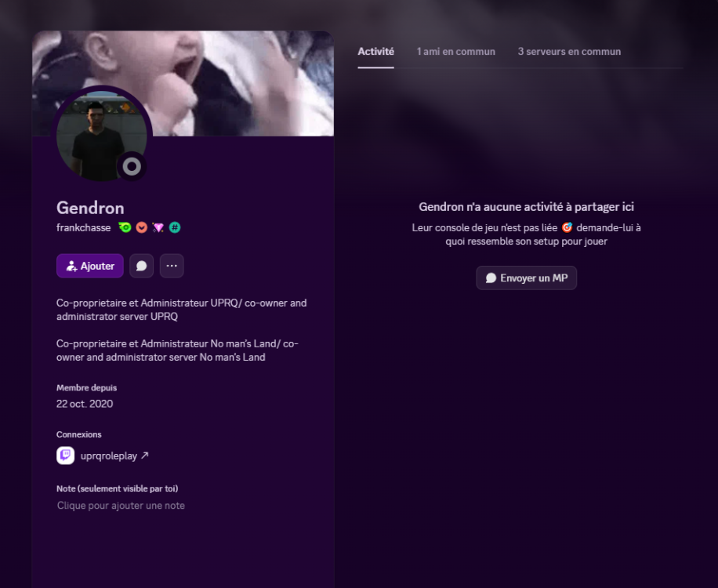Click the external arrow beside uprqroleplay
Viewport: 718px width, 588px height.
[145, 456]
